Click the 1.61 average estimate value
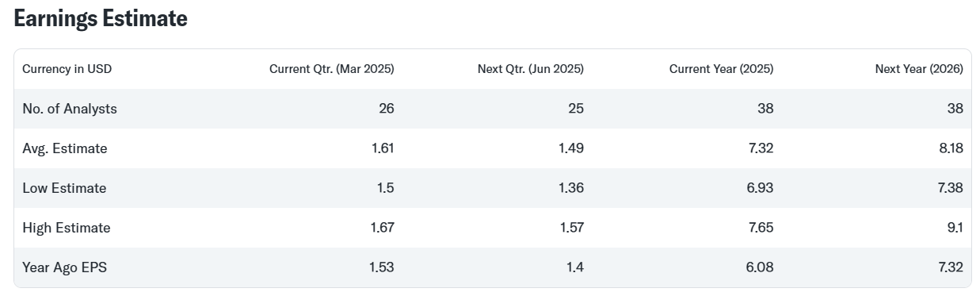 [383, 148]
